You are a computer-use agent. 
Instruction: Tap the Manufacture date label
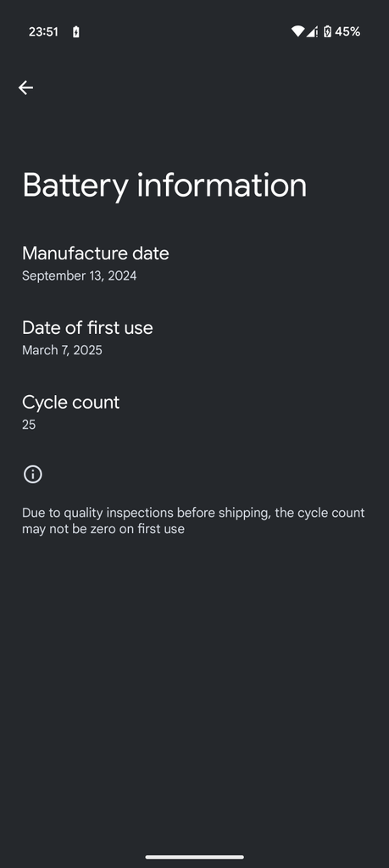point(96,253)
